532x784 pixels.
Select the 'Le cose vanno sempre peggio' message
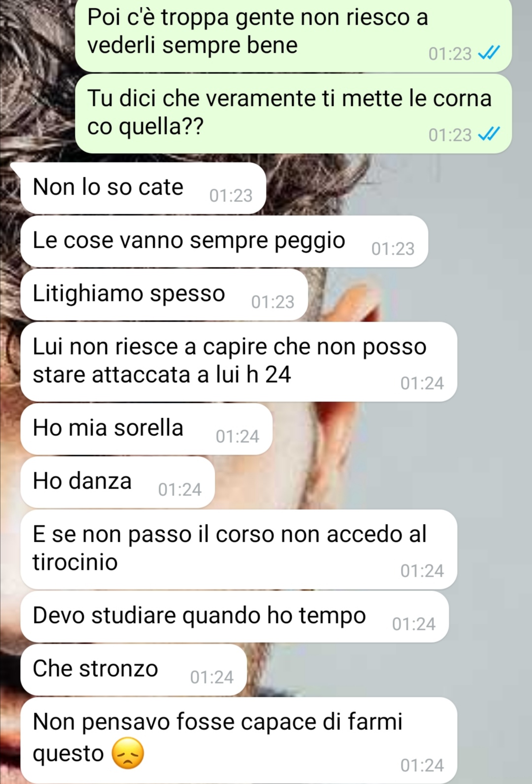click(x=224, y=241)
